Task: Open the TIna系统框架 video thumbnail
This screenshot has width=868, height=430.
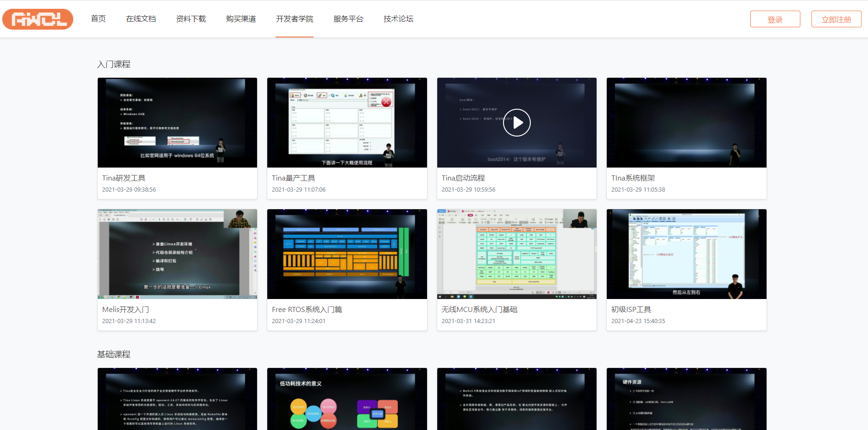Action: click(686, 123)
